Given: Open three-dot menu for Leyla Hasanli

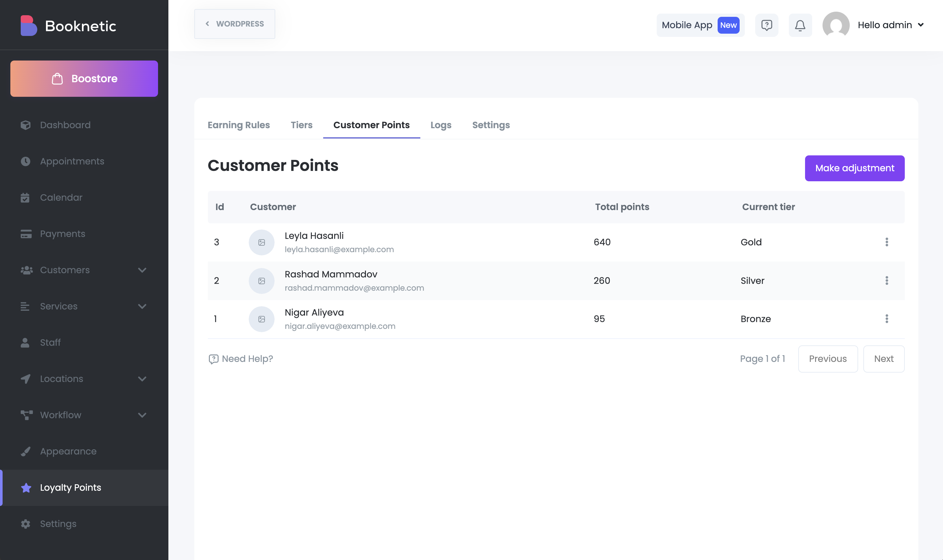Looking at the screenshot, I should pos(886,242).
